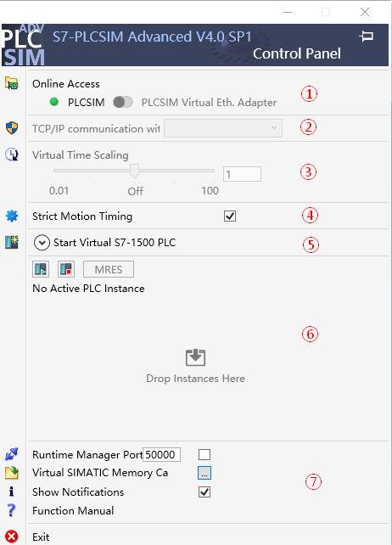Click the TCP/IP communication shield icon
The width and height of the screenshot is (392, 545).
pyautogui.click(x=12, y=128)
